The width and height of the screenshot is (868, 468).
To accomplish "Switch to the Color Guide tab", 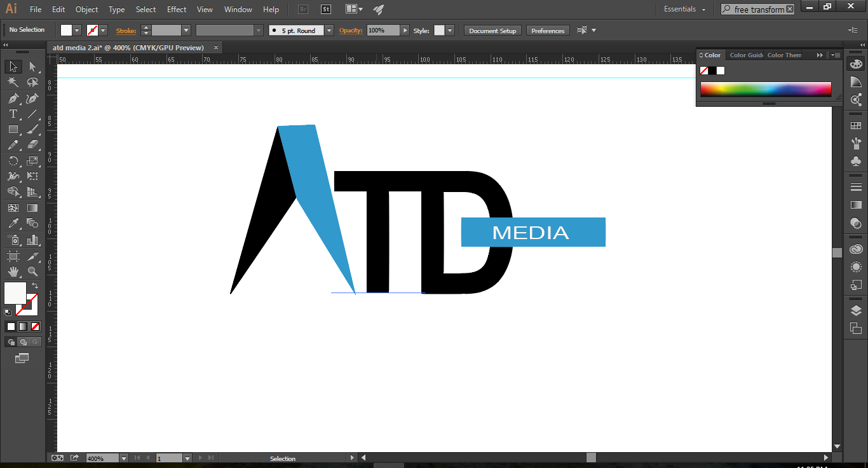I will point(745,55).
